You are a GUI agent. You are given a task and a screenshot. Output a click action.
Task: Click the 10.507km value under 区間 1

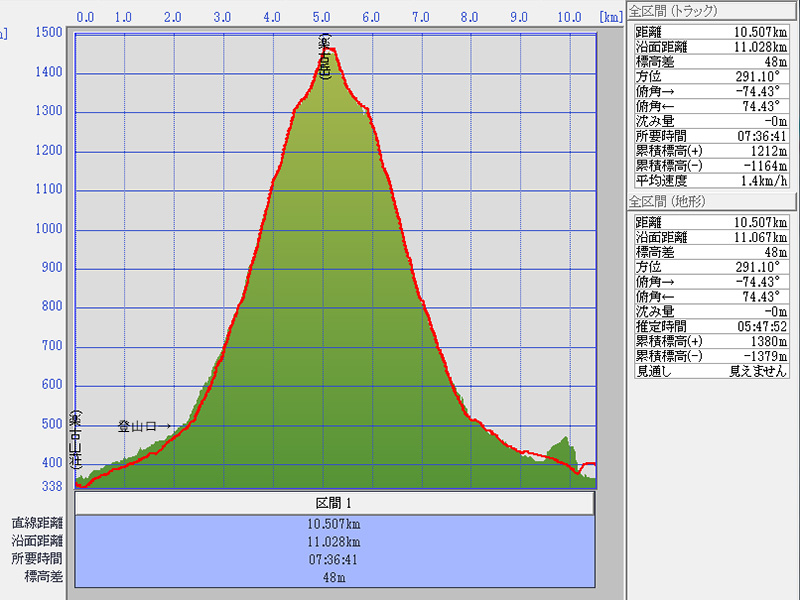[x=334, y=523]
